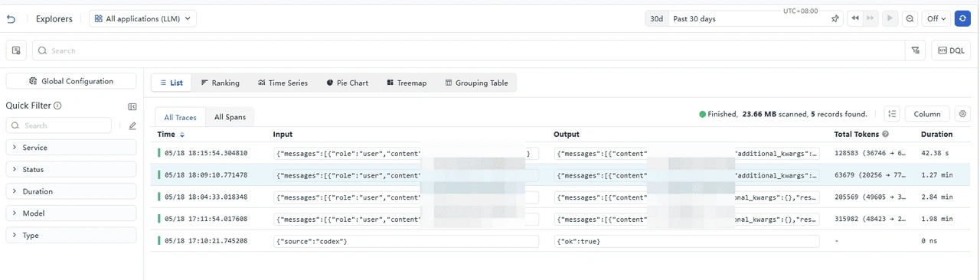
Task: Click the Output column header
Action: [x=567, y=135]
